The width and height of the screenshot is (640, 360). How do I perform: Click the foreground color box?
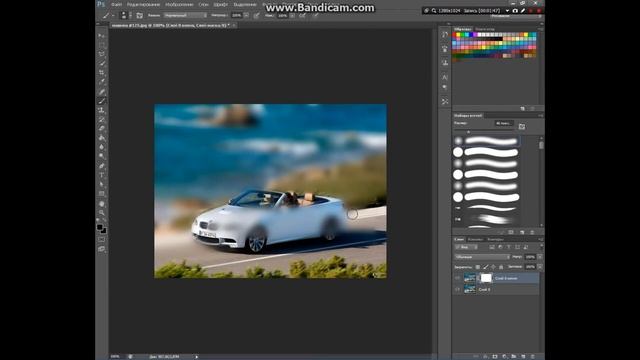pyautogui.click(x=100, y=227)
